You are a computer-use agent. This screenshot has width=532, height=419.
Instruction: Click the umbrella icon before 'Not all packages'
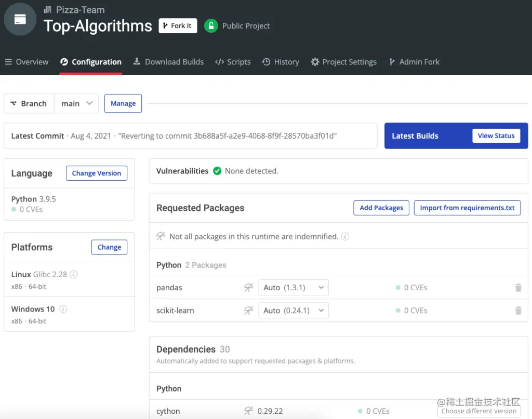point(161,236)
